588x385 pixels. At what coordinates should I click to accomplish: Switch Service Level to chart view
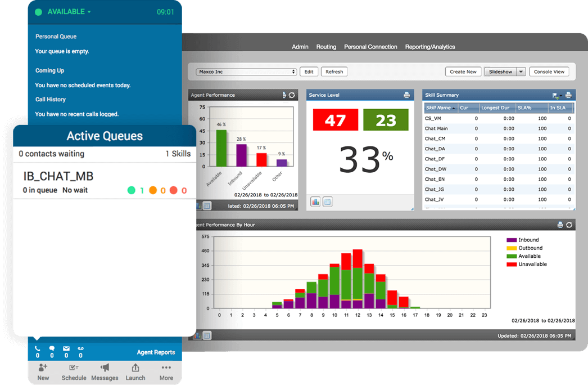coord(315,202)
